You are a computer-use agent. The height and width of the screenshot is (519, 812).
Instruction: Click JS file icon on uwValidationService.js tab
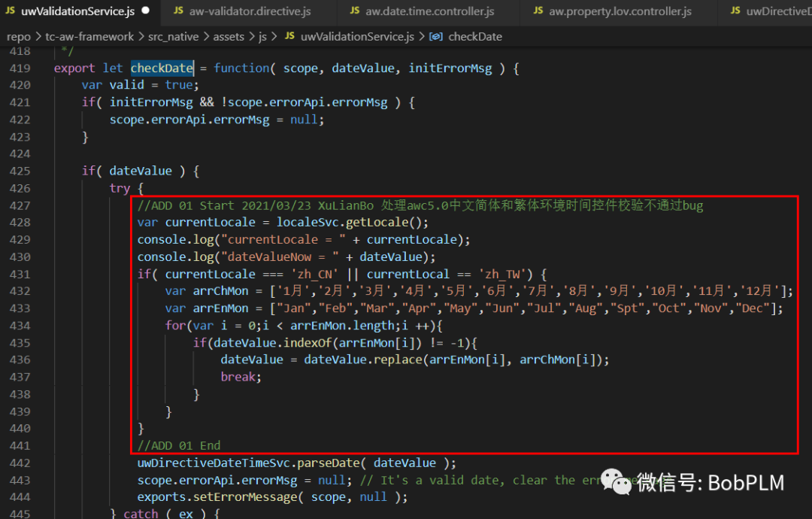click(10, 11)
